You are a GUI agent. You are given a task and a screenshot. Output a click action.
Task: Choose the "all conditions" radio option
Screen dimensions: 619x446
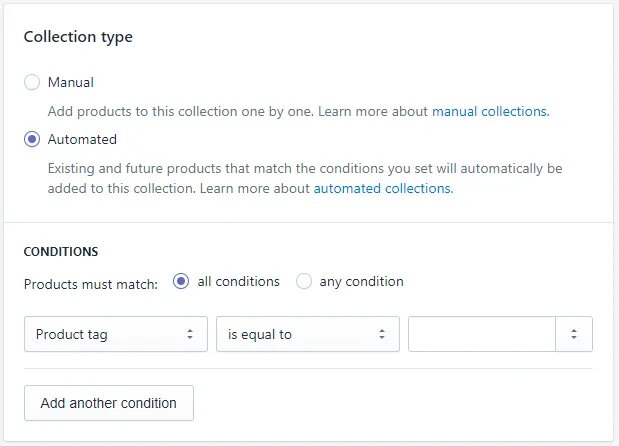coord(181,282)
